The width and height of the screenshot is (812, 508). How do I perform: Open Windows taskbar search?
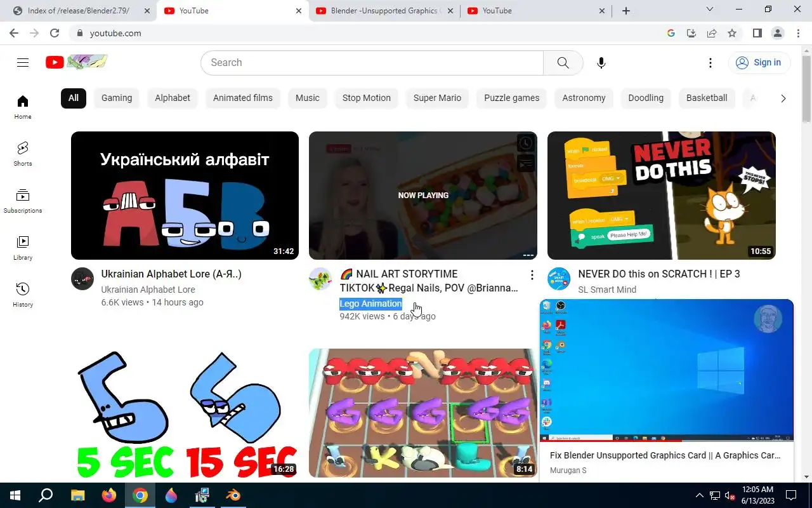46,495
